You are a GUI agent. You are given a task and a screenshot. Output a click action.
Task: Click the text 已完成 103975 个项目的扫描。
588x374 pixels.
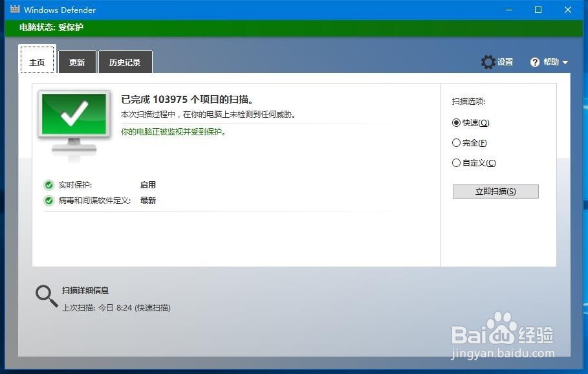pyautogui.click(x=188, y=100)
